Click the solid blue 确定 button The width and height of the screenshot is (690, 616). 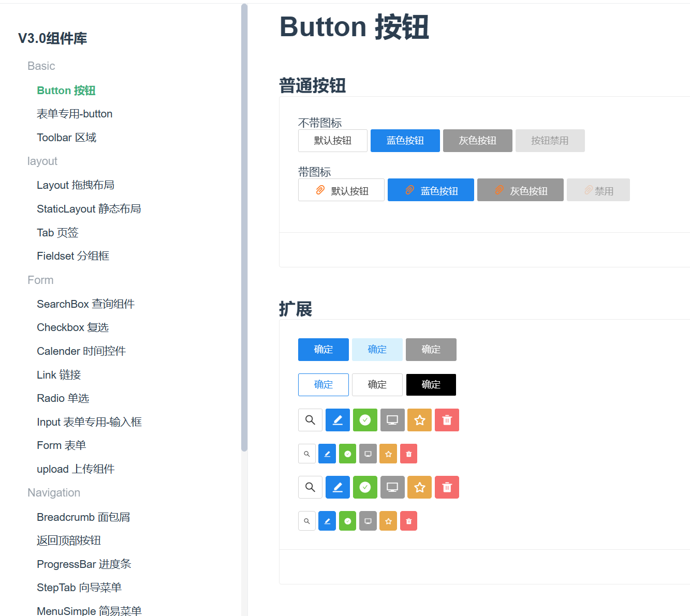point(324,350)
